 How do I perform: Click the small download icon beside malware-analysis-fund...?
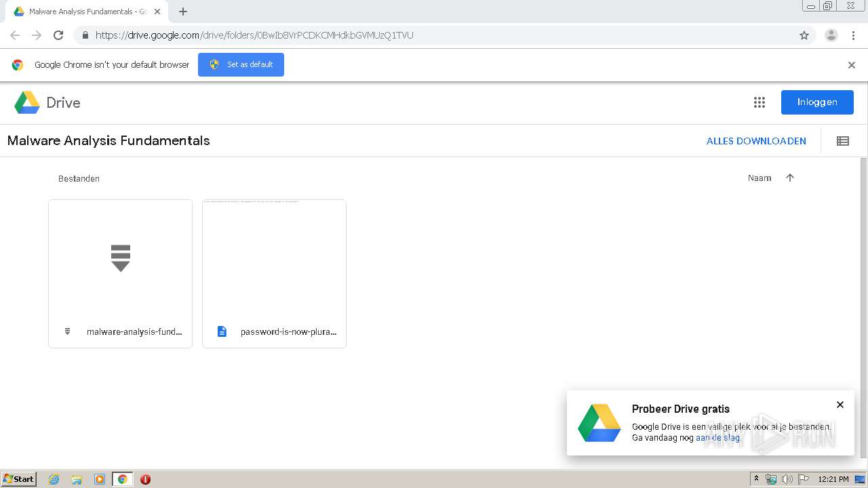(67, 331)
